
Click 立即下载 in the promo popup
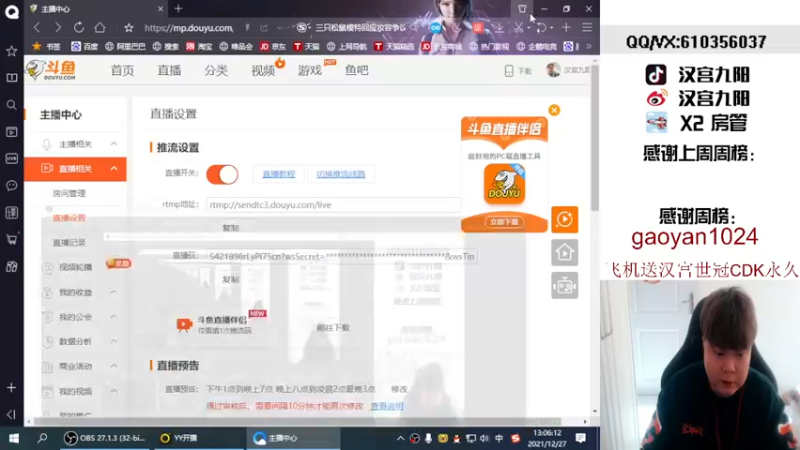504,222
